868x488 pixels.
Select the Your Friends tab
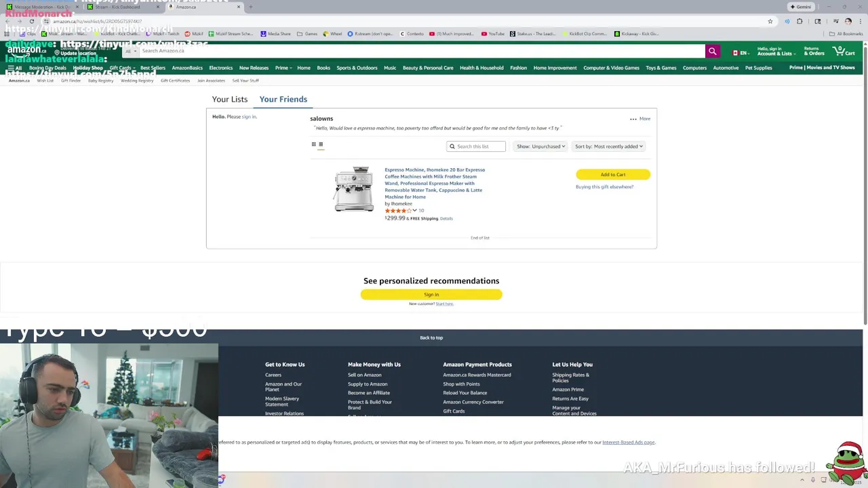tap(283, 99)
